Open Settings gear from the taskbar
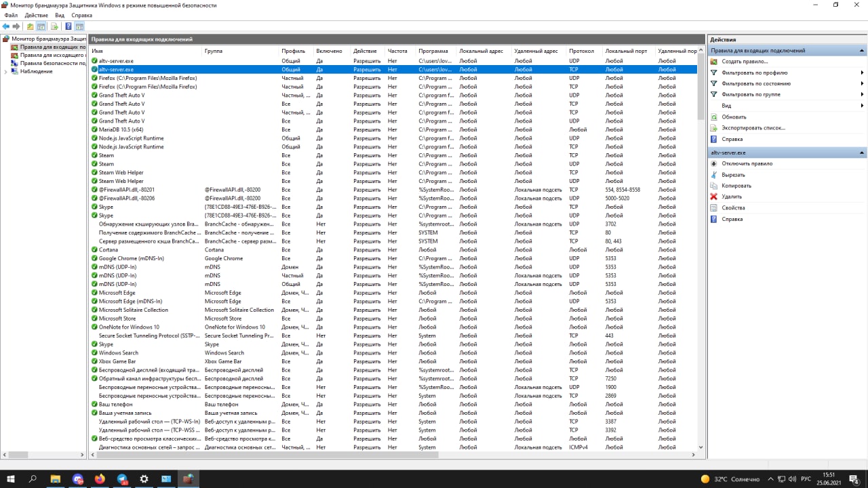Viewport: 868px width, 488px height. (144, 479)
